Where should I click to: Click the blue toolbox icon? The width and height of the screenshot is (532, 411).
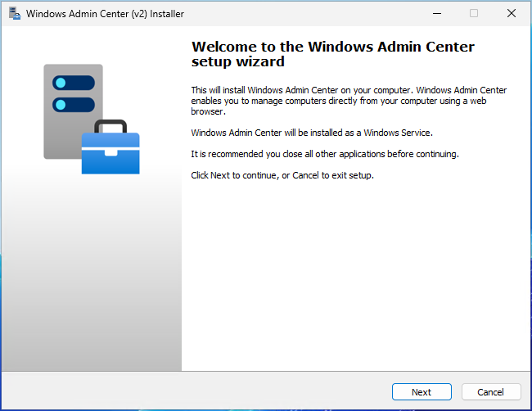[x=110, y=156]
